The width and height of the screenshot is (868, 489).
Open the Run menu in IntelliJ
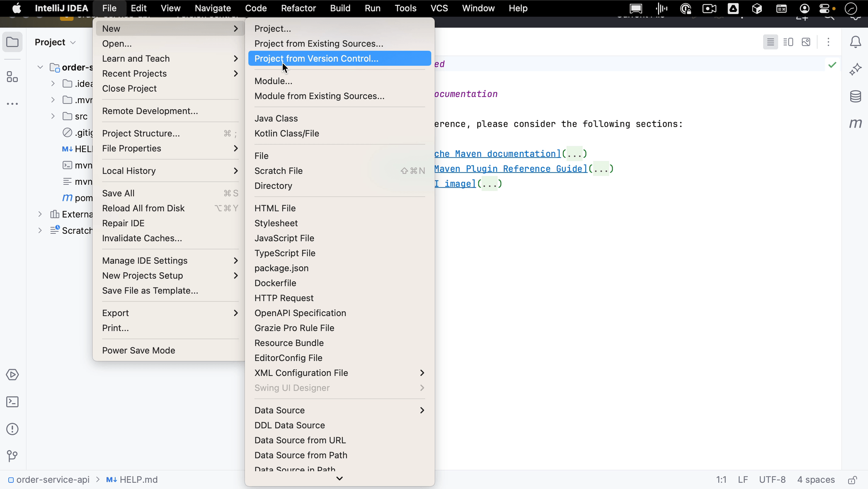coord(372,8)
